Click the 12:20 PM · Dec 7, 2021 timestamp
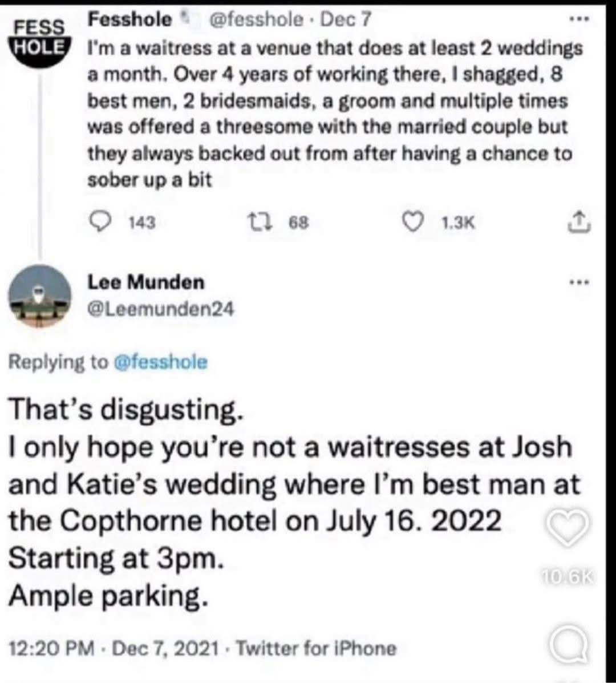616x683 pixels. click(114, 648)
